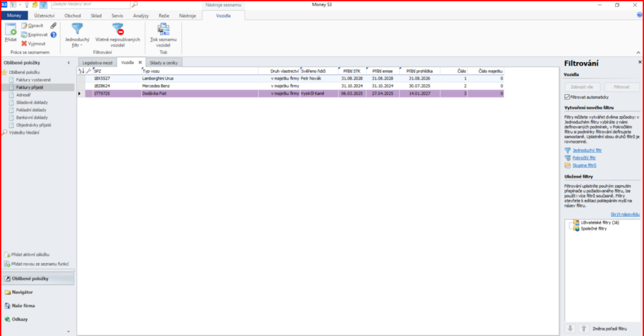This screenshot has width=644, height=336.
Task: Collapse the Oblíbené položky sidebar with the arrow
Action: point(69,63)
